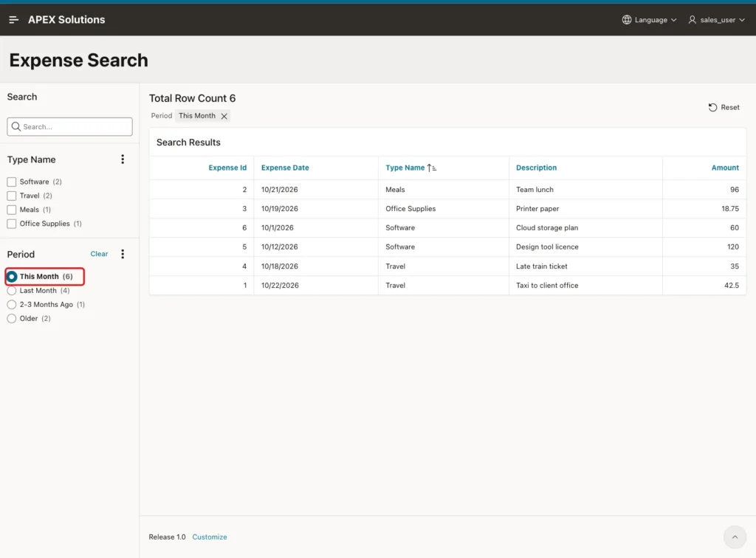Image resolution: width=756 pixels, height=558 pixels.
Task: Sort by the Description column header
Action: [x=536, y=168]
